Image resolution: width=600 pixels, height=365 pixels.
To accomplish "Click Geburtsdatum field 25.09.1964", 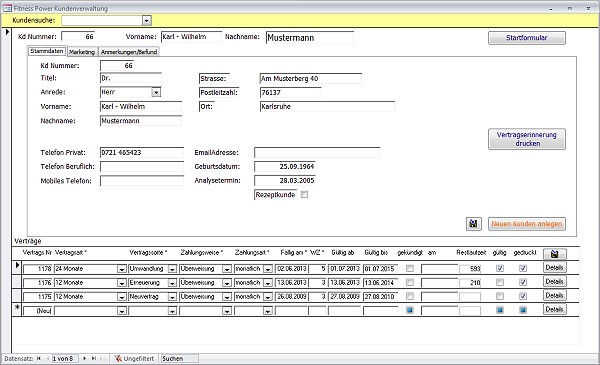I will [x=285, y=166].
